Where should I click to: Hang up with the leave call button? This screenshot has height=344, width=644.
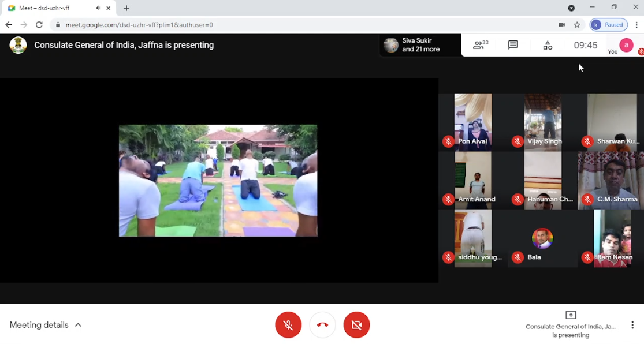322,325
